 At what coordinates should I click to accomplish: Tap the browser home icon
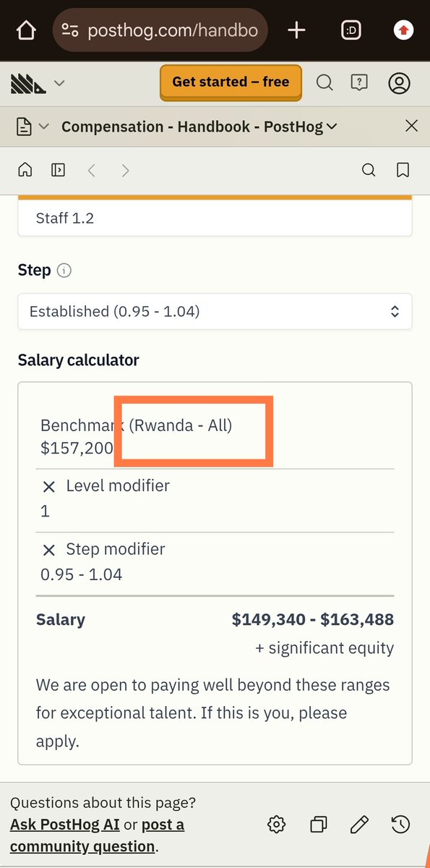26,30
